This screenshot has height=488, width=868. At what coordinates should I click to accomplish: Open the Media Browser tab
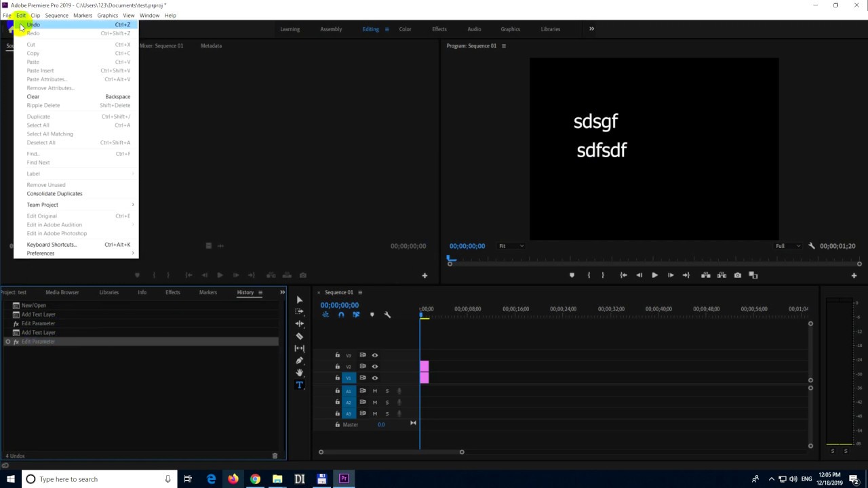(x=62, y=293)
